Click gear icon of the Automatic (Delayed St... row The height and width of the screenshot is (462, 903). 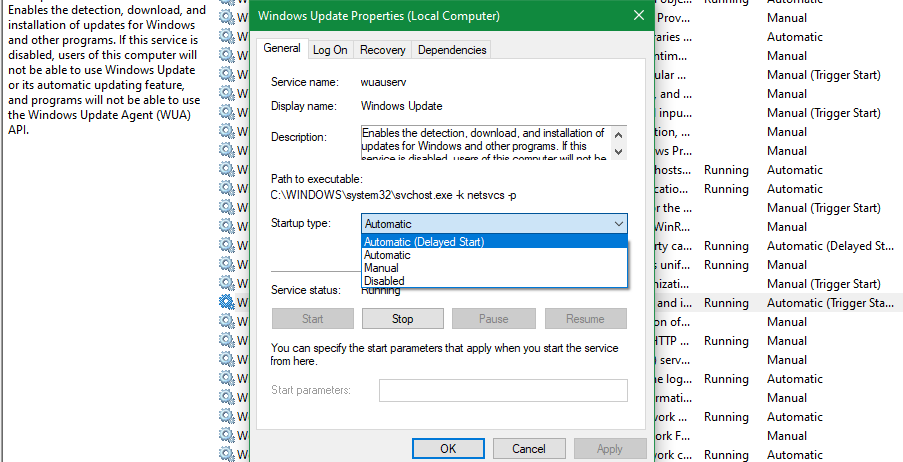pos(227,245)
